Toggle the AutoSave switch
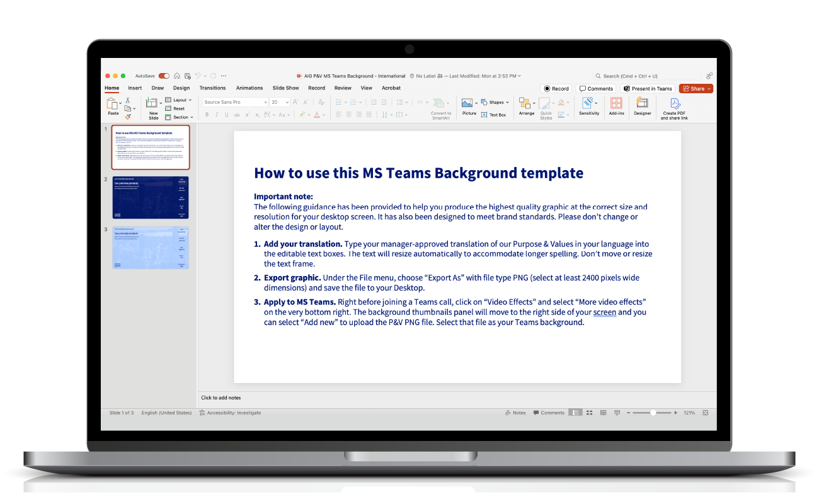This screenshot has width=819, height=504. pyautogui.click(x=164, y=76)
